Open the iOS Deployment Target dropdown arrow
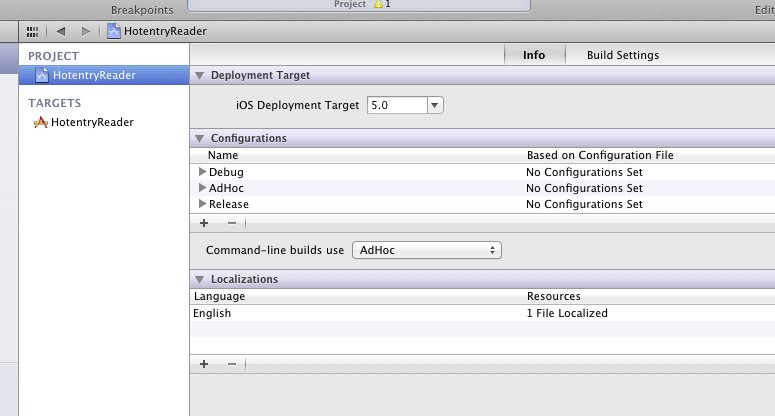 pos(435,105)
